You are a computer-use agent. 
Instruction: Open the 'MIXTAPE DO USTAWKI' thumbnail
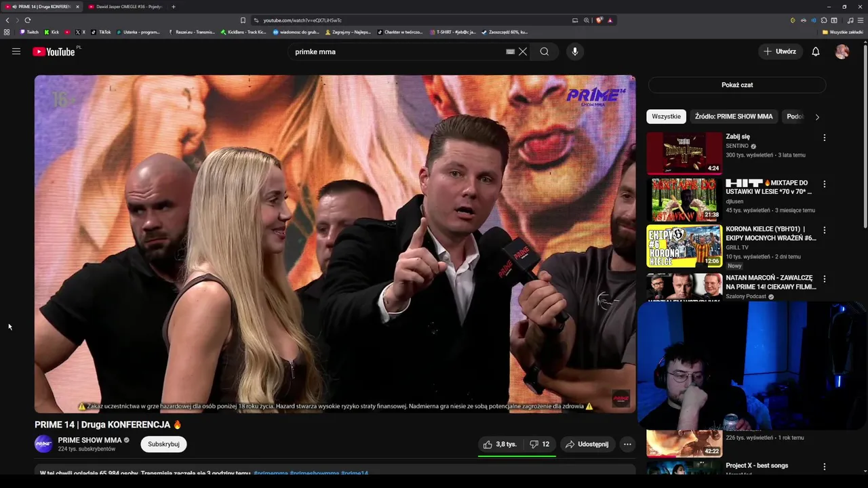click(684, 200)
